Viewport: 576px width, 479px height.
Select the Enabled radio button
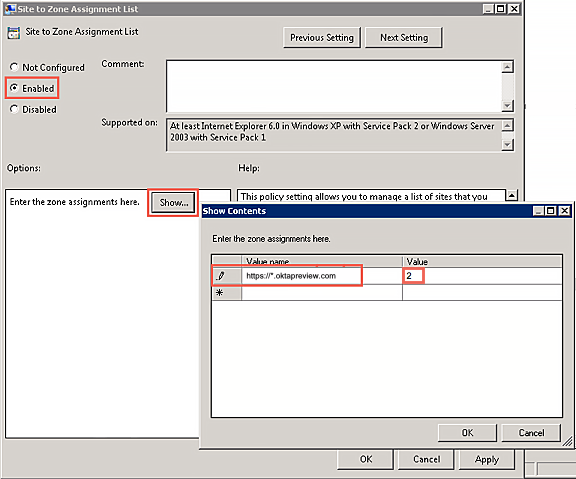(x=14, y=88)
